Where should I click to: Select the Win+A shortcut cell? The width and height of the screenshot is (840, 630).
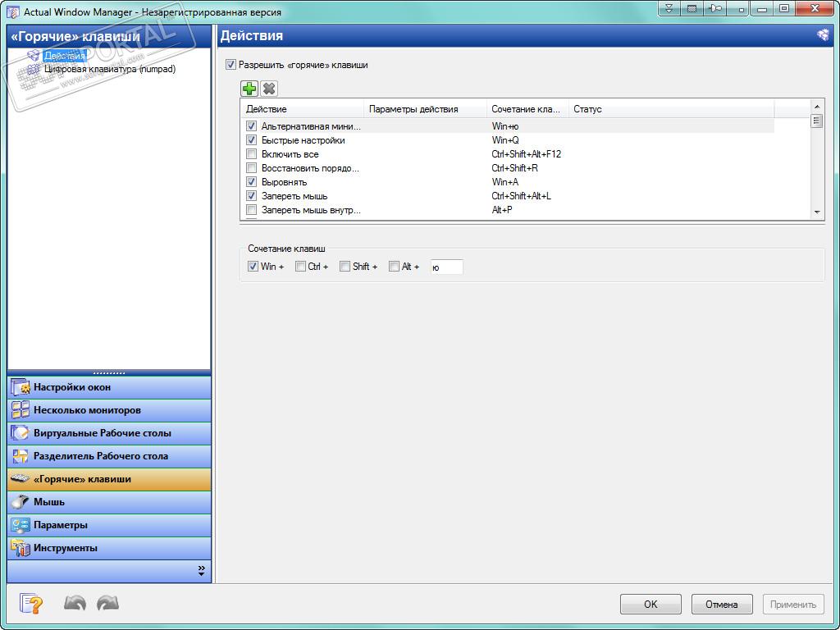(504, 182)
